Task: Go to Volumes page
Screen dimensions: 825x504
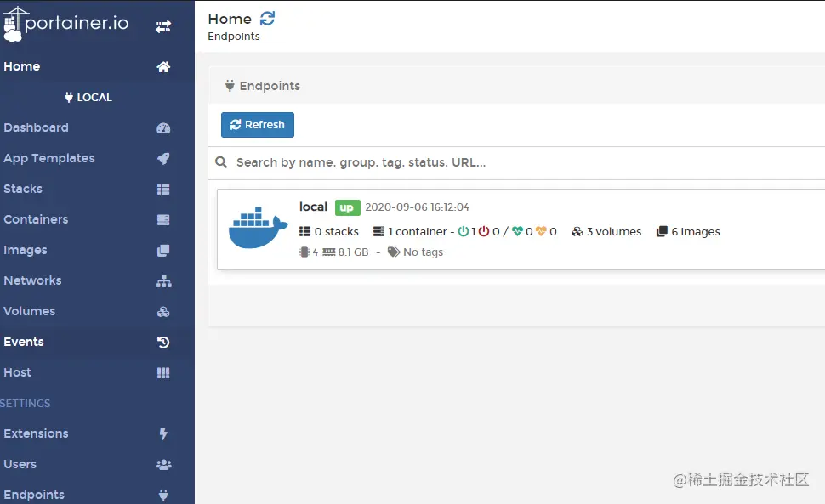Action: click(30, 311)
